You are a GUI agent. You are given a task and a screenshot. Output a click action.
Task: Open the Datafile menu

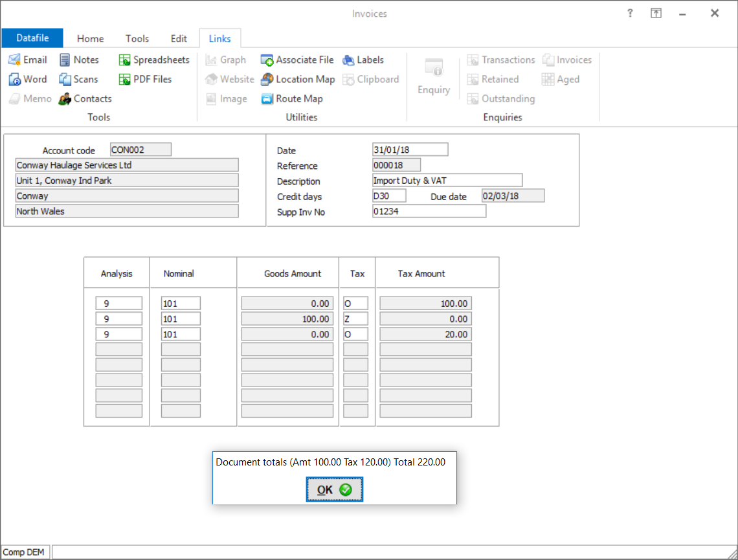coord(32,38)
